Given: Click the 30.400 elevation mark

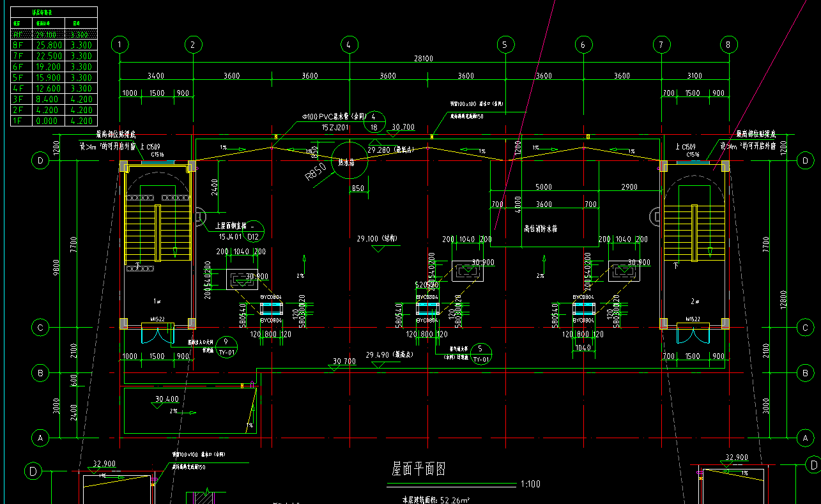Looking at the screenshot, I should point(167,399).
